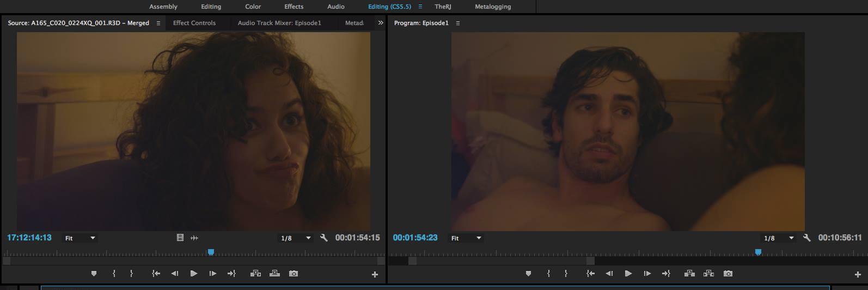Open Program monitor 1/8 playback resolution dropdown

tap(779, 238)
